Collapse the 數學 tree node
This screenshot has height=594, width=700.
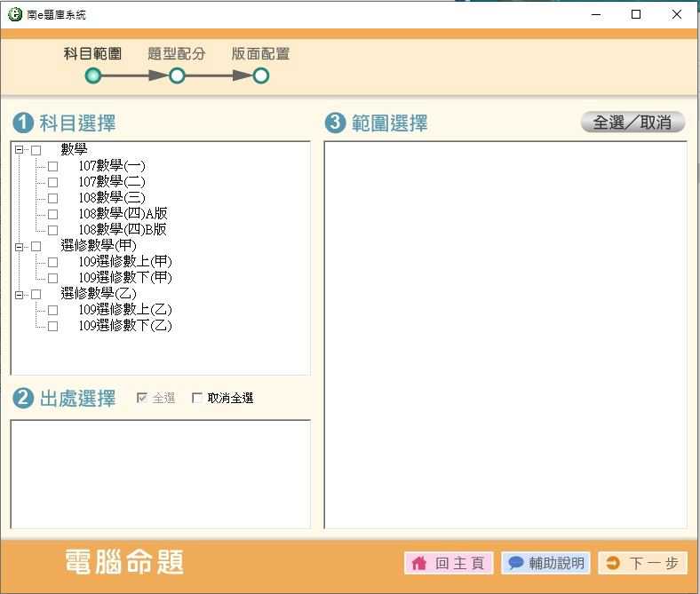click(20, 150)
